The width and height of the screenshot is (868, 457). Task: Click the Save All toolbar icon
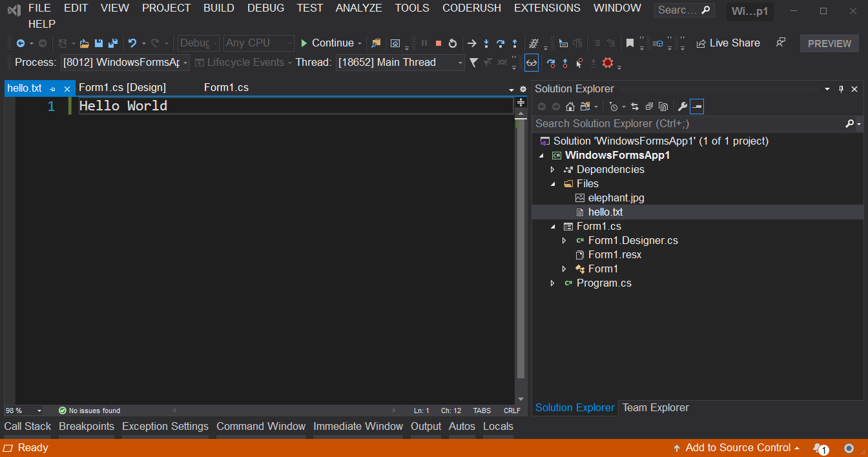[x=112, y=43]
